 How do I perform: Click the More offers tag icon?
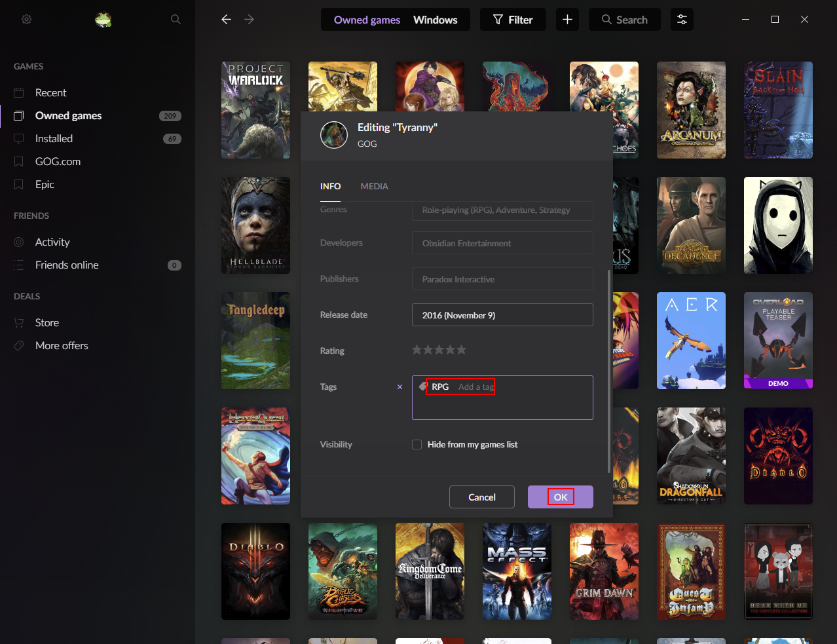(x=19, y=345)
